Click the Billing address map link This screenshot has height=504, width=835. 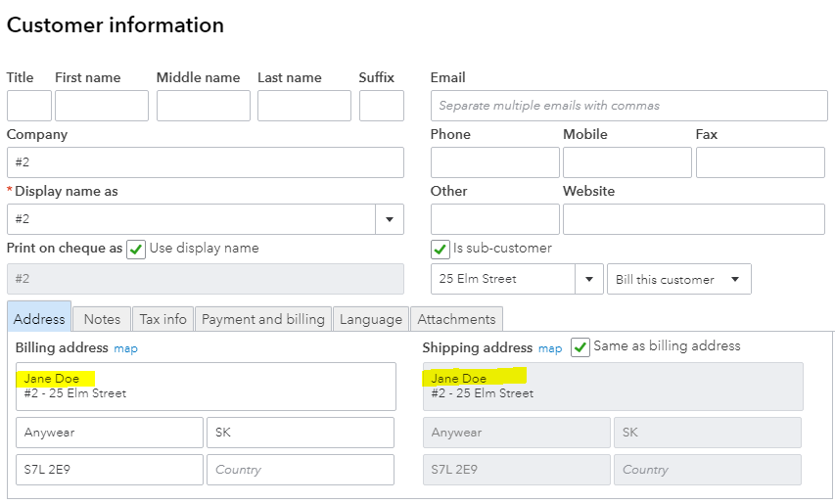[x=125, y=348]
